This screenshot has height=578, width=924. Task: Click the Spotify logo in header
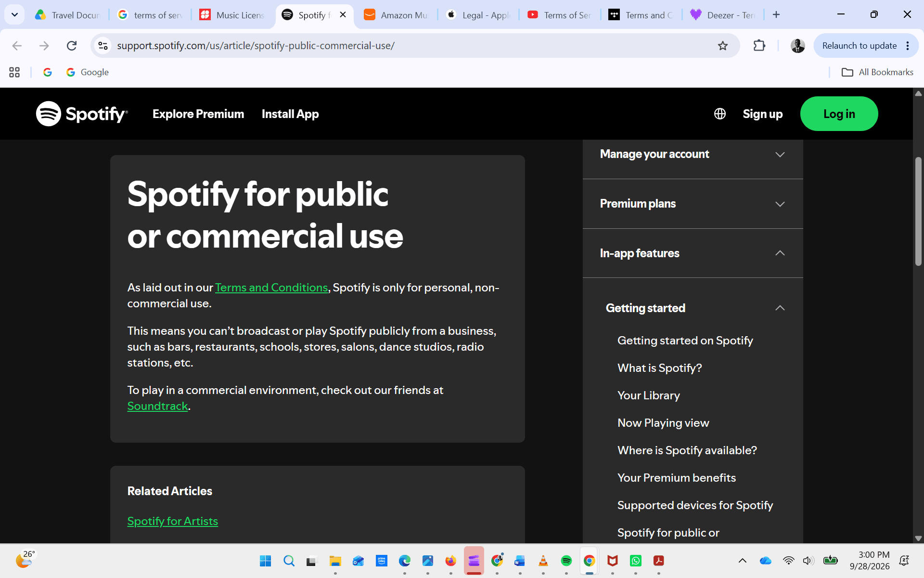(x=82, y=114)
